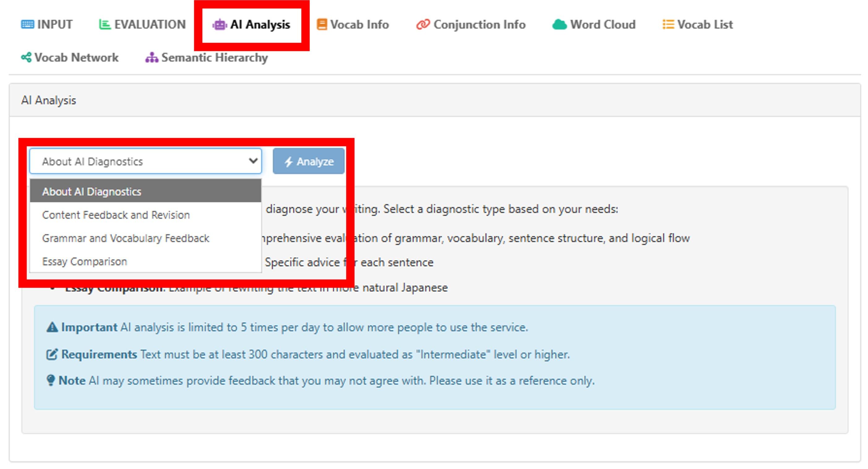The image size is (868, 469).
Task: Click the robot icon on AI Analysis tab
Action: pyautogui.click(x=220, y=25)
